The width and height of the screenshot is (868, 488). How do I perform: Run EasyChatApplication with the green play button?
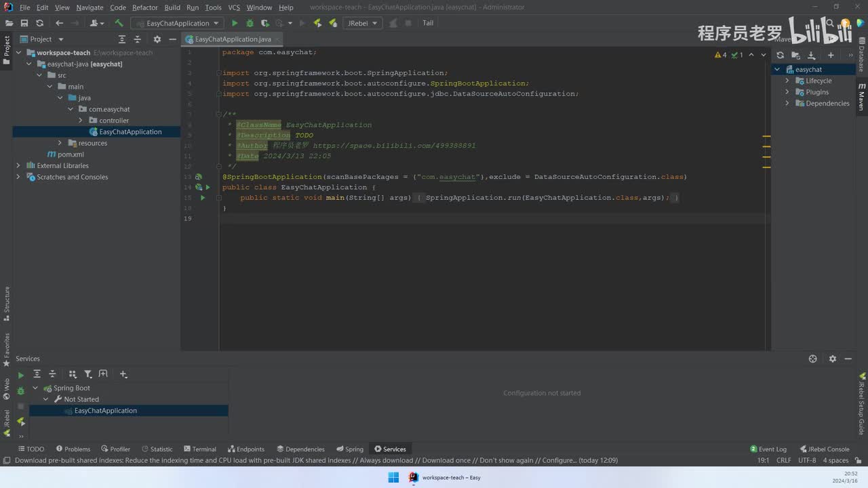pyautogui.click(x=235, y=23)
